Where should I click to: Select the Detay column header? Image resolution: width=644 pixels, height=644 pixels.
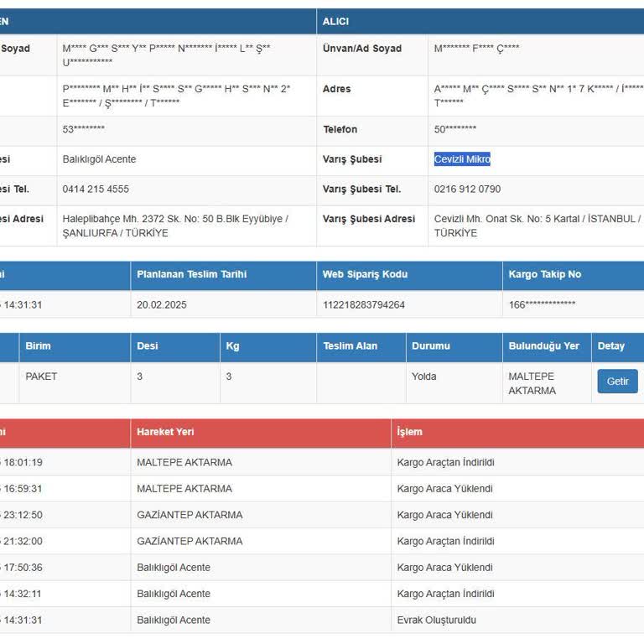point(610,345)
